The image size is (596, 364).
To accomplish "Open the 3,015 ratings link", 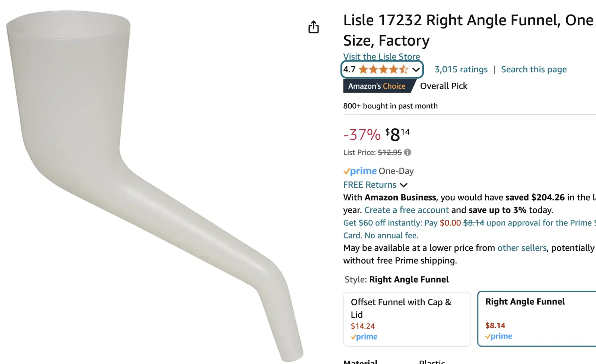I will click(x=461, y=69).
